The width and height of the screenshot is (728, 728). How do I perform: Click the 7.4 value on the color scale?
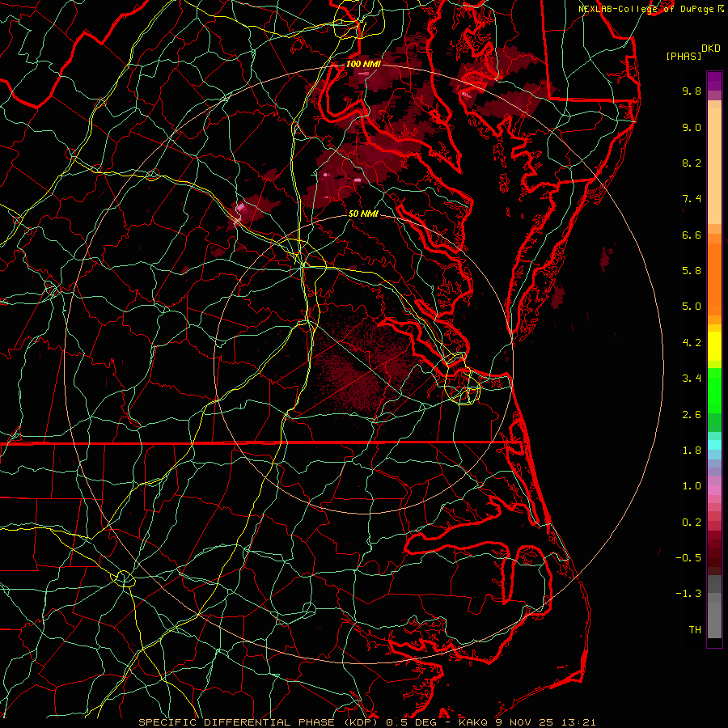coord(692,199)
